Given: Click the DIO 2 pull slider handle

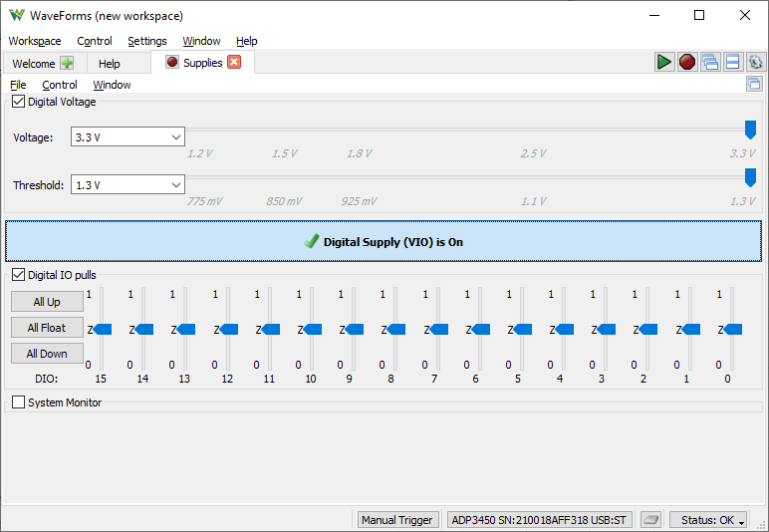Looking at the screenshot, I should [648, 329].
